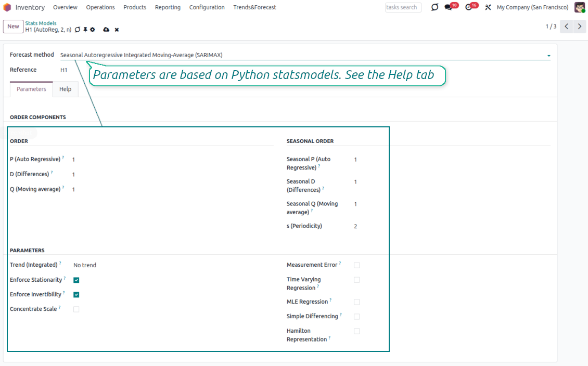
Task: Click the pin icon beside the record title
Action: (x=85, y=30)
